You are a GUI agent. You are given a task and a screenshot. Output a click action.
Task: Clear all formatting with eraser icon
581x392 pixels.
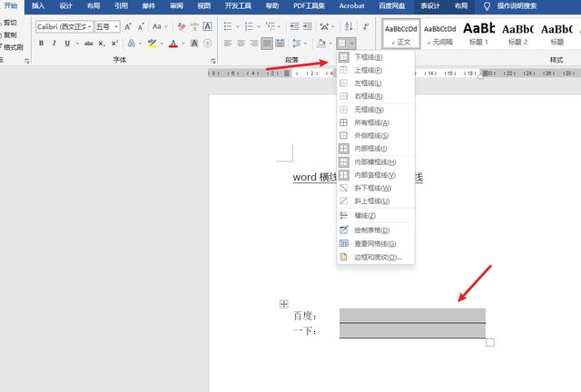[182, 26]
